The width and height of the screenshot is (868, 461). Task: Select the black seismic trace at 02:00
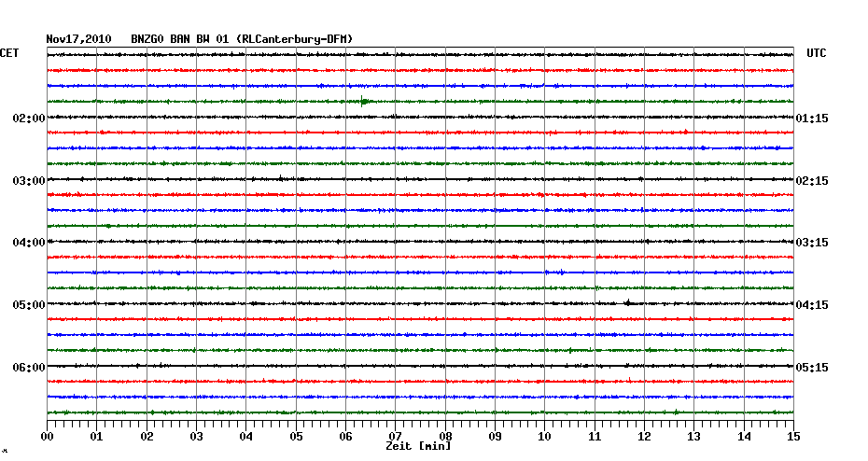tap(420, 117)
